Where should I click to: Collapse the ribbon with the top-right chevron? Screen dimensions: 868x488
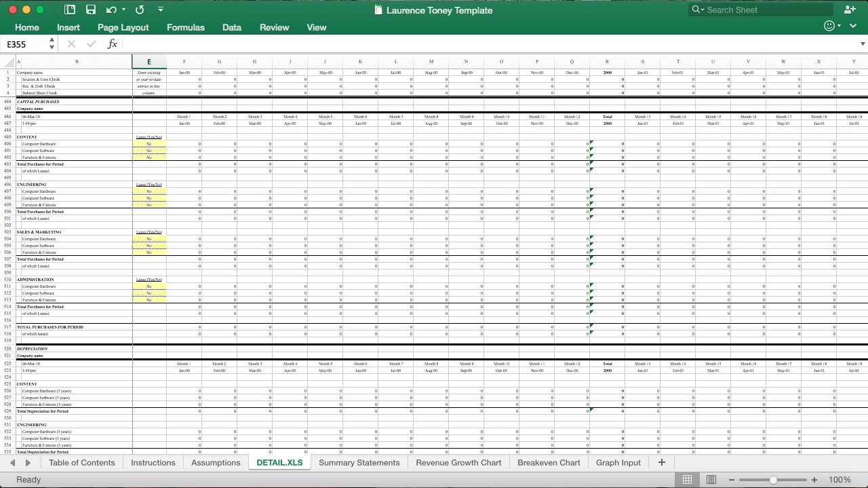[x=853, y=25]
